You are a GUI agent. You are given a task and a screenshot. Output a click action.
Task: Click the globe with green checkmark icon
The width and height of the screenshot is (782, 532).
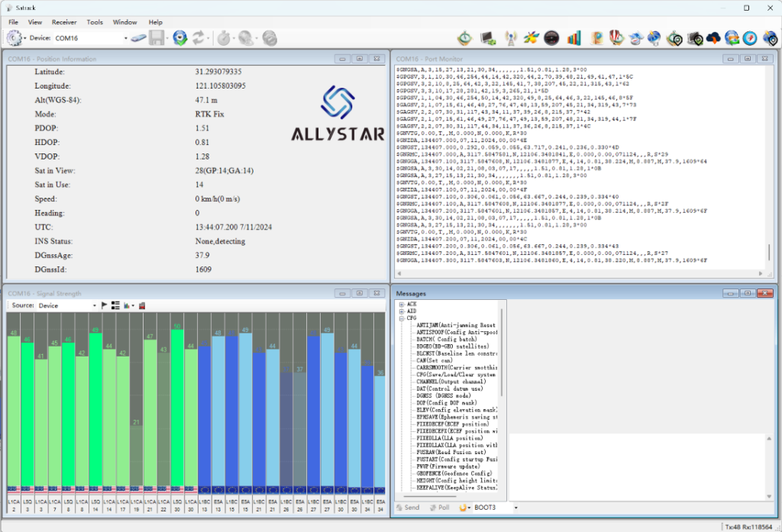click(179, 37)
